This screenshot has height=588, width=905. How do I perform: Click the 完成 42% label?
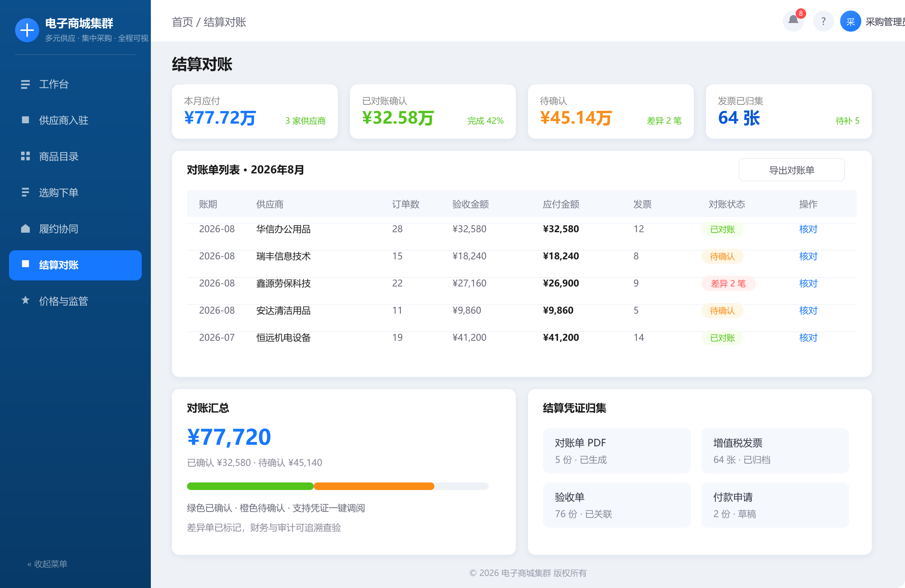pos(485,121)
